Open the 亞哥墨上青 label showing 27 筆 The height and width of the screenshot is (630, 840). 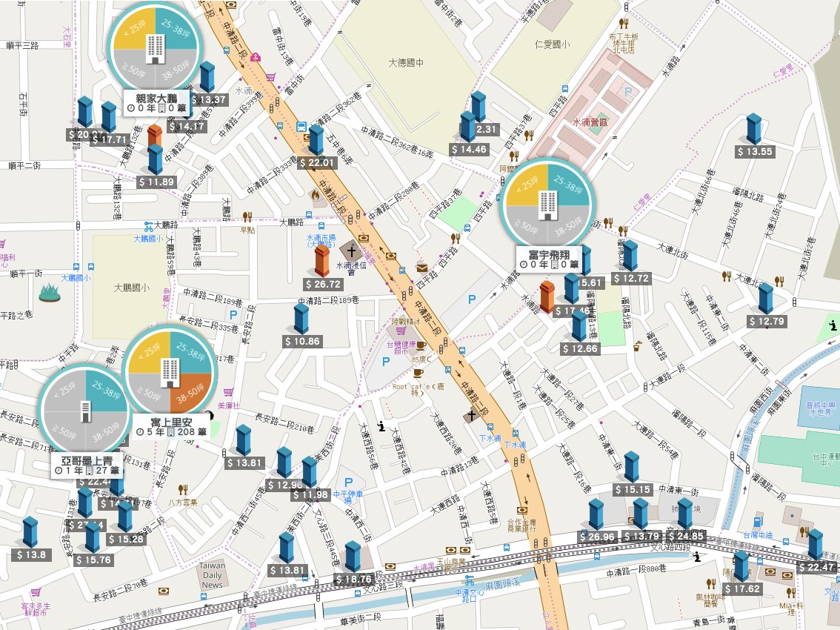88,465
